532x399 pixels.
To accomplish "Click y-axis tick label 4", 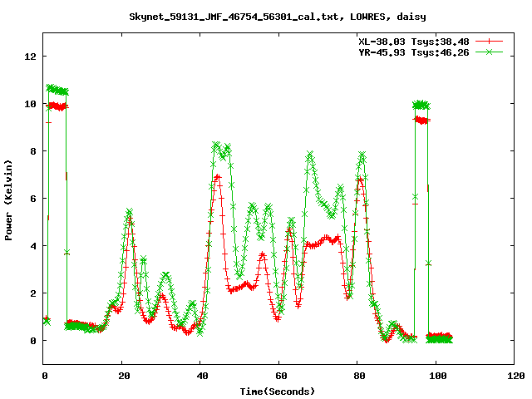I will [33, 246].
